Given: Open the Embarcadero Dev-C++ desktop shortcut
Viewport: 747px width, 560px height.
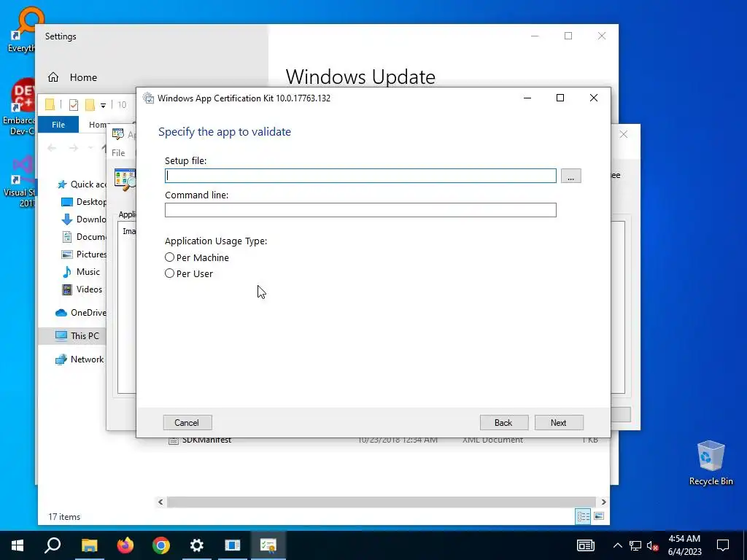Looking at the screenshot, I should pos(19,108).
